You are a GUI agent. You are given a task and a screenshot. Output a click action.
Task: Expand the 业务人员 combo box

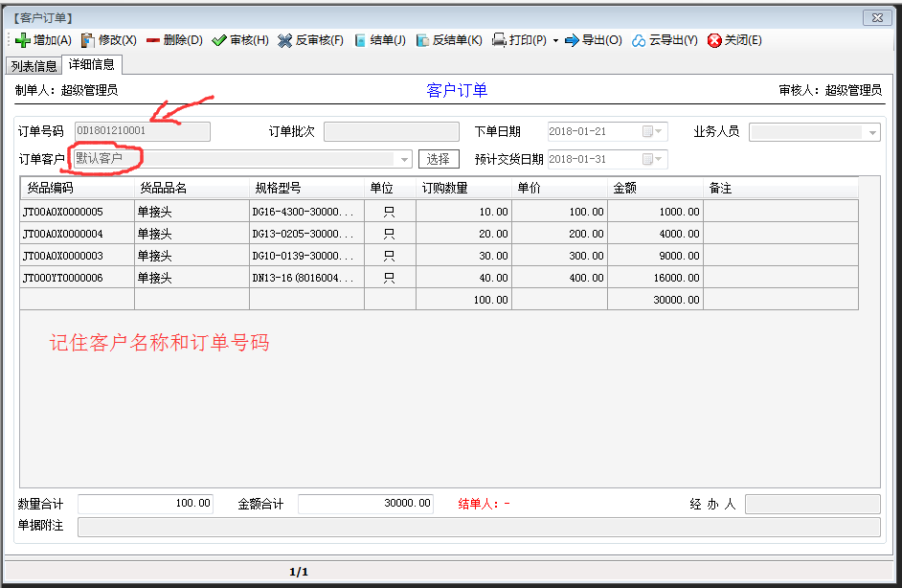point(872,133)
